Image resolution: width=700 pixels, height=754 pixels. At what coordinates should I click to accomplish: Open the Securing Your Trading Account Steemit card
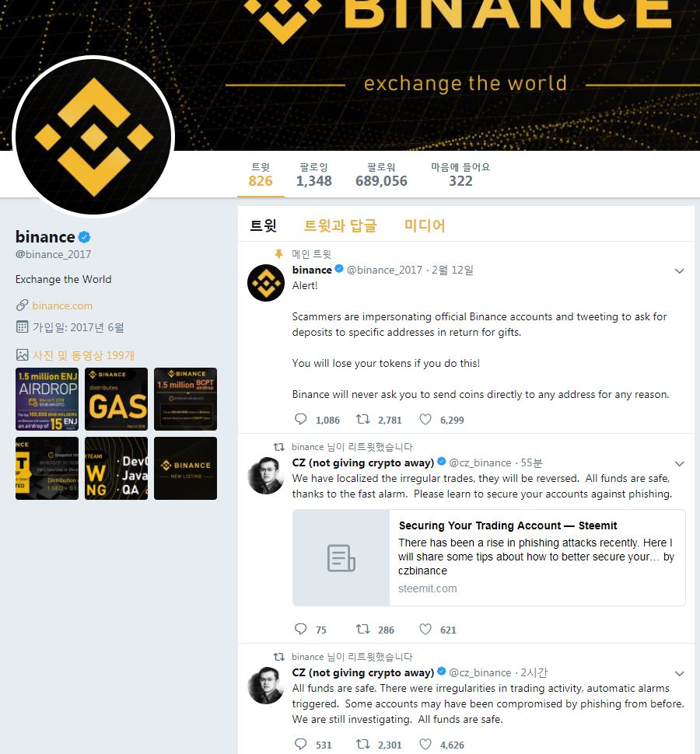pyautogui.click(x=488, y=557)
